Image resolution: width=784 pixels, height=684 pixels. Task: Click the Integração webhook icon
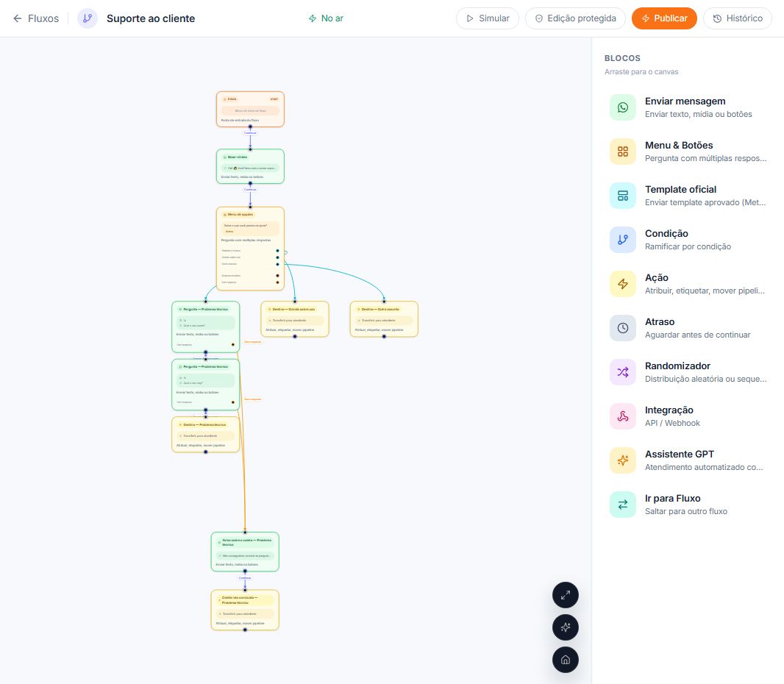622,416
